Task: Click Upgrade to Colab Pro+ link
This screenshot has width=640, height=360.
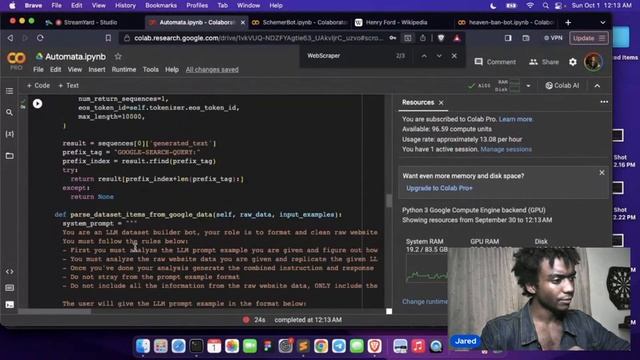Action: click(x=439, y=188)
